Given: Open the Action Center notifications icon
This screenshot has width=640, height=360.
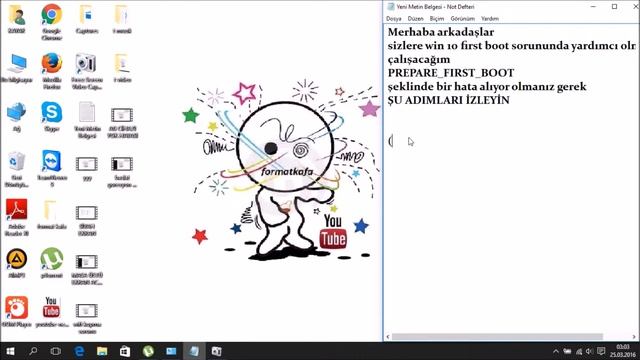Looking at the screenshot, I should tap(601, 351).
